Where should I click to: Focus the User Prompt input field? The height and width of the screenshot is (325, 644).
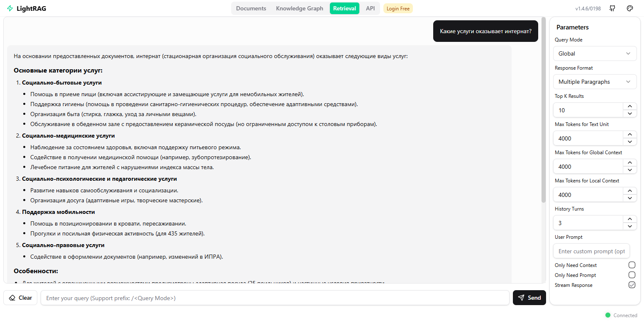591,251
